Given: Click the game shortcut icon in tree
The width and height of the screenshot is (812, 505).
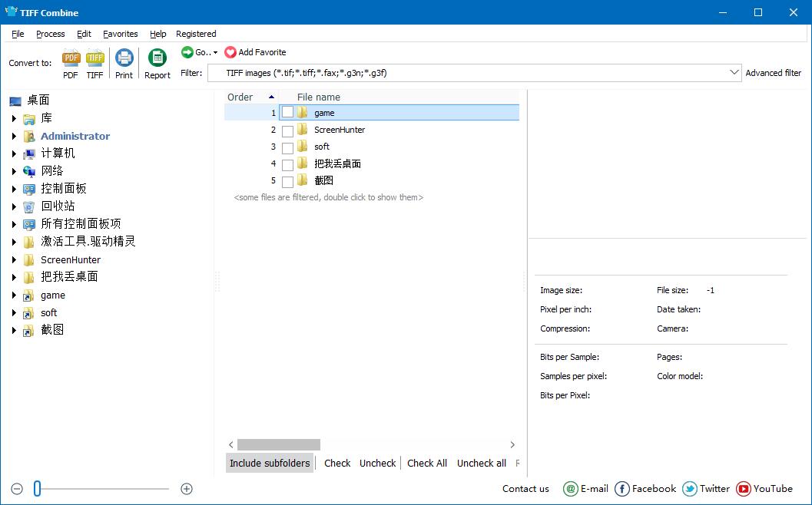Looking at the screenshot, I should click(x=29, y=296).
